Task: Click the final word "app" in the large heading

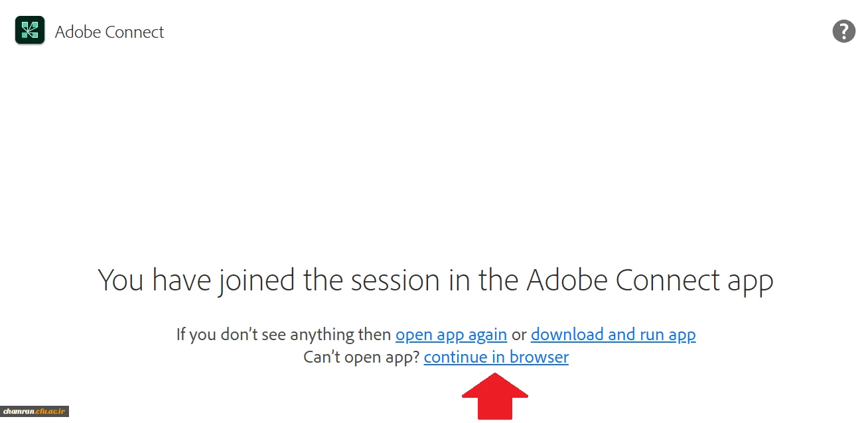Action: coord(750,280)
